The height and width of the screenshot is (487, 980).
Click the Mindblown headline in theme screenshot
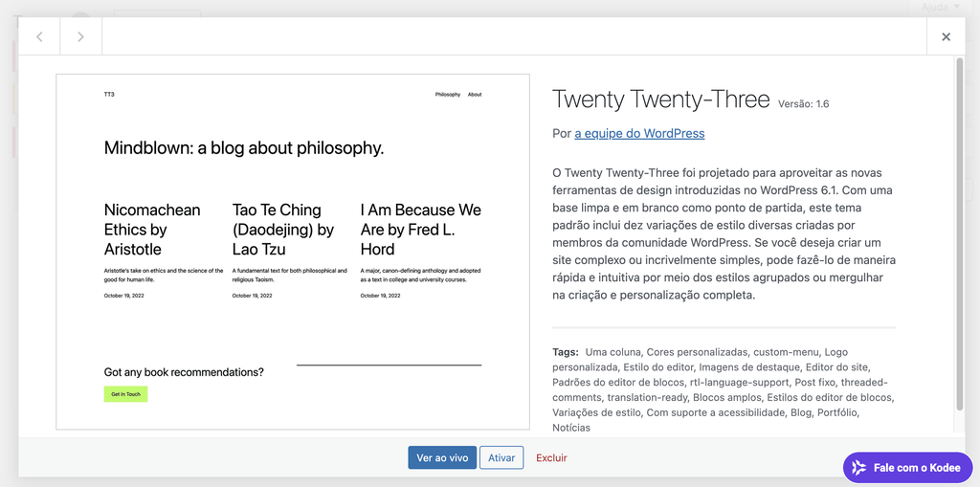click(x=244, y=148)
